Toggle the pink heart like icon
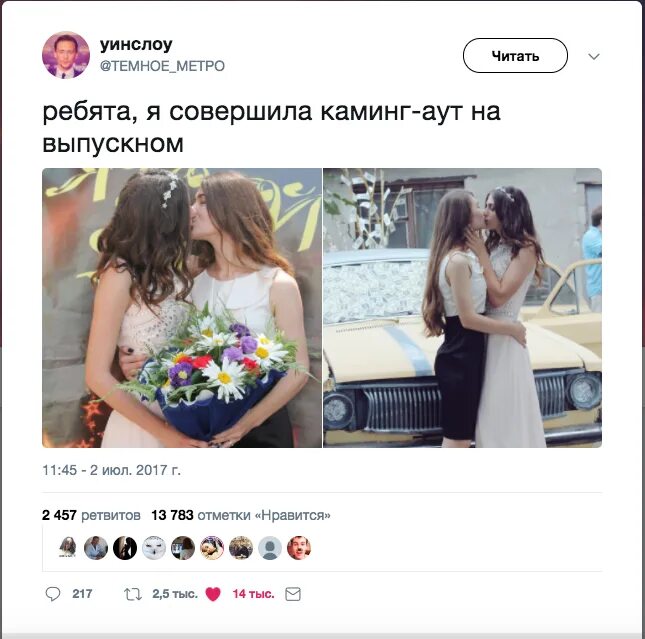This screenshot has width=645, height=639. (213, 594)
